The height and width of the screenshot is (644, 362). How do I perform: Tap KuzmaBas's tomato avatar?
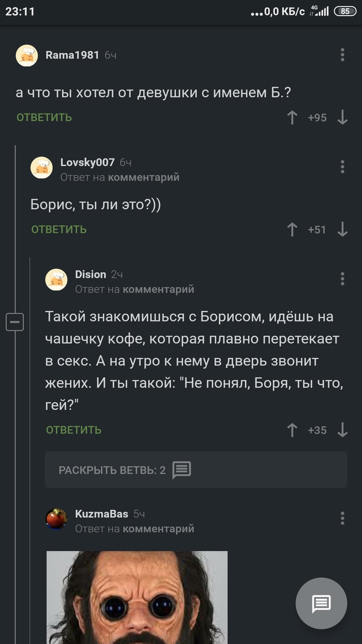[56, 518]
